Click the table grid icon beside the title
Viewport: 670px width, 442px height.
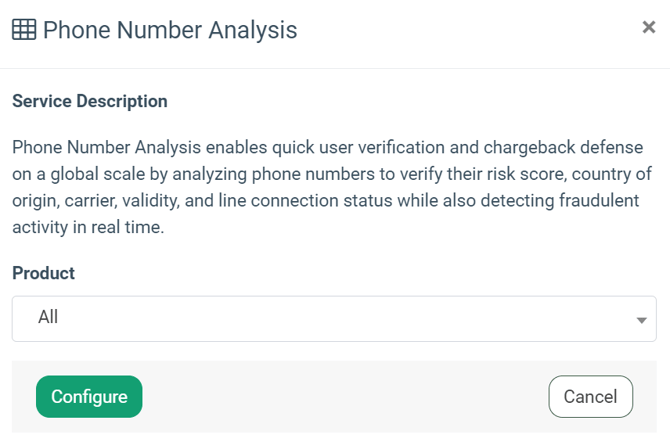click(24, 30)
